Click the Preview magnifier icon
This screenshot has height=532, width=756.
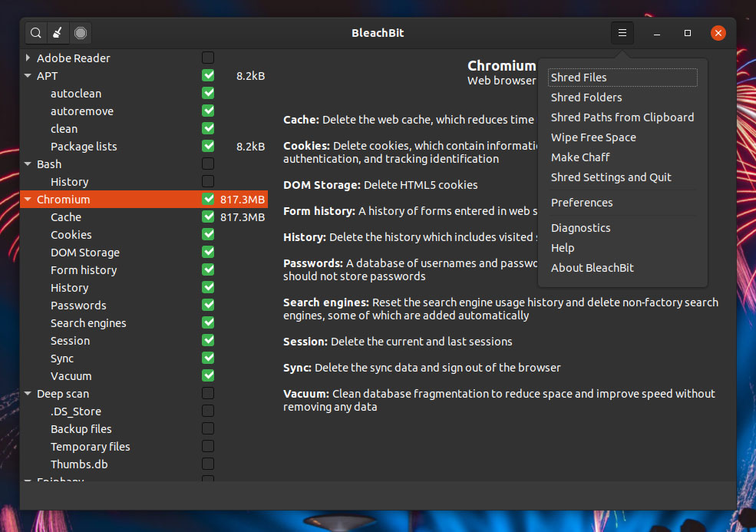click(36, 33)
